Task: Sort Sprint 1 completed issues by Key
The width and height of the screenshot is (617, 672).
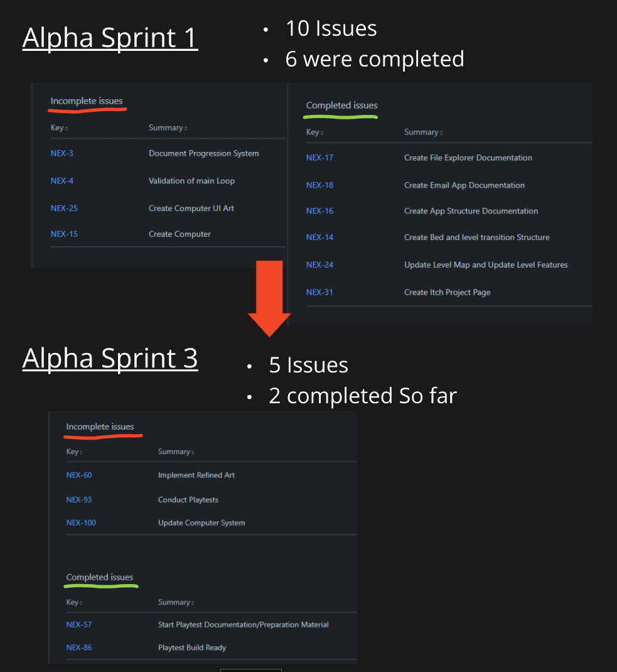Action: (x=314, y=132)
